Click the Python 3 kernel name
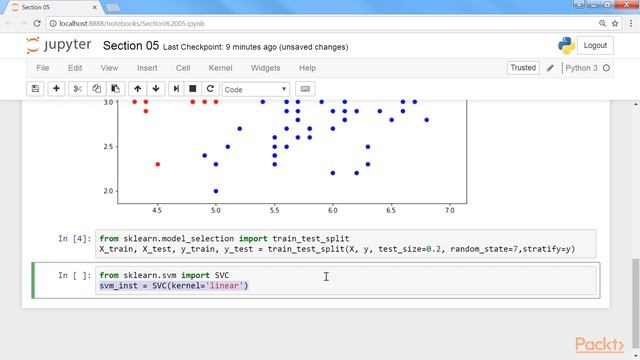640x360 pixels. (581, 68)
